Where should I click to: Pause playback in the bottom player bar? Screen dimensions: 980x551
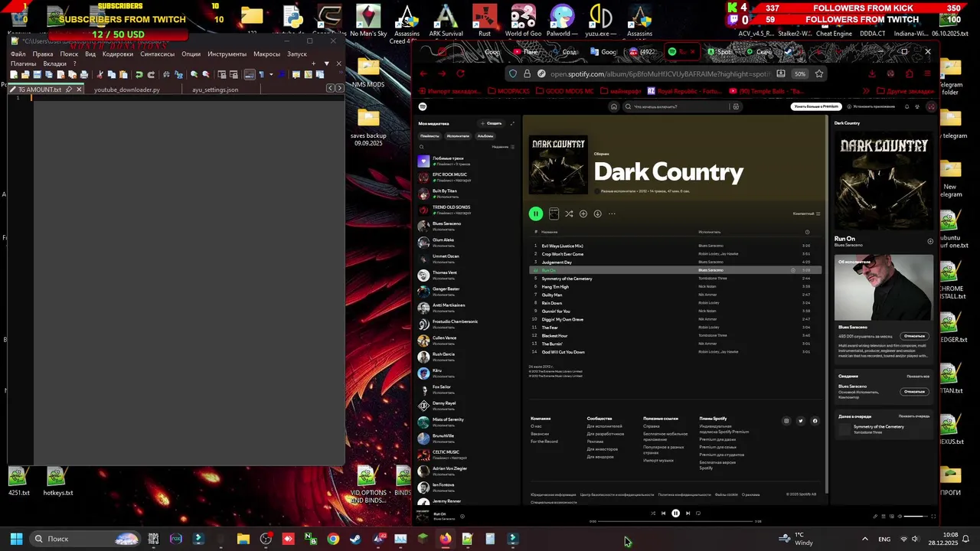tap(675, 514)
